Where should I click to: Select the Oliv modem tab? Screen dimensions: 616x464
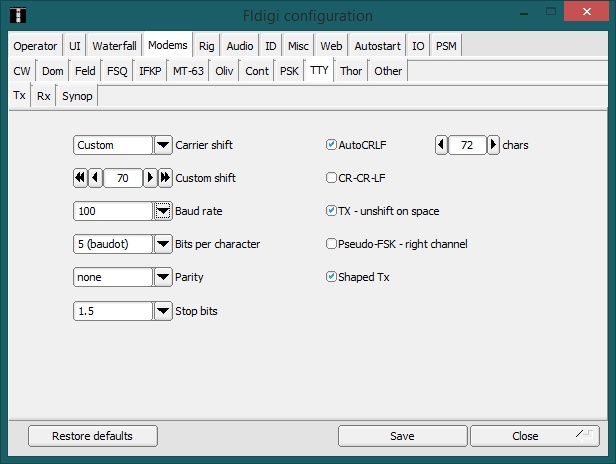pos(224,71)
